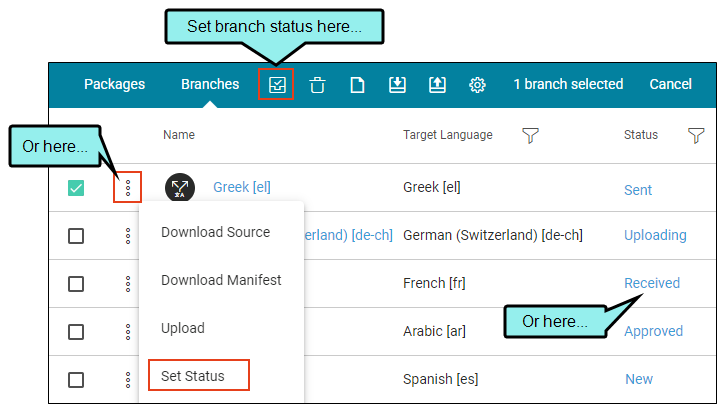717x404 pixels.
Task: Open the Status column filter
Action: 696,135
